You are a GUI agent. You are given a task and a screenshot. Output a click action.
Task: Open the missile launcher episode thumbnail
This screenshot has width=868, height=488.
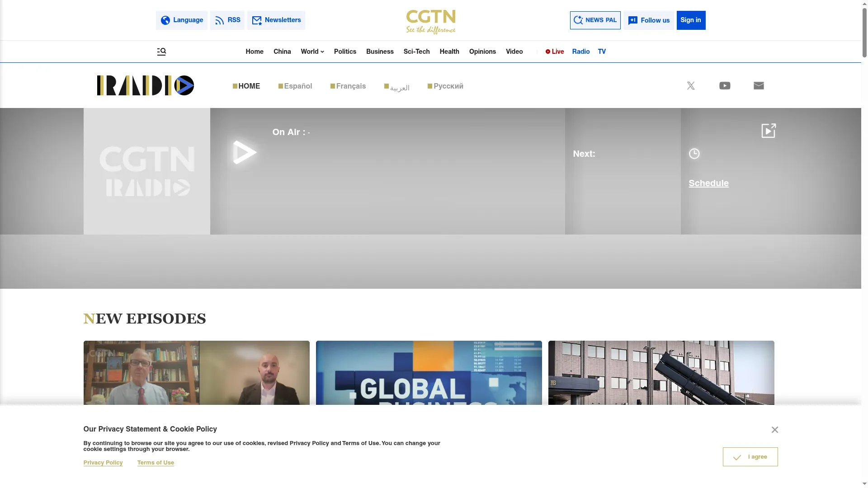[x=661, y=373]
